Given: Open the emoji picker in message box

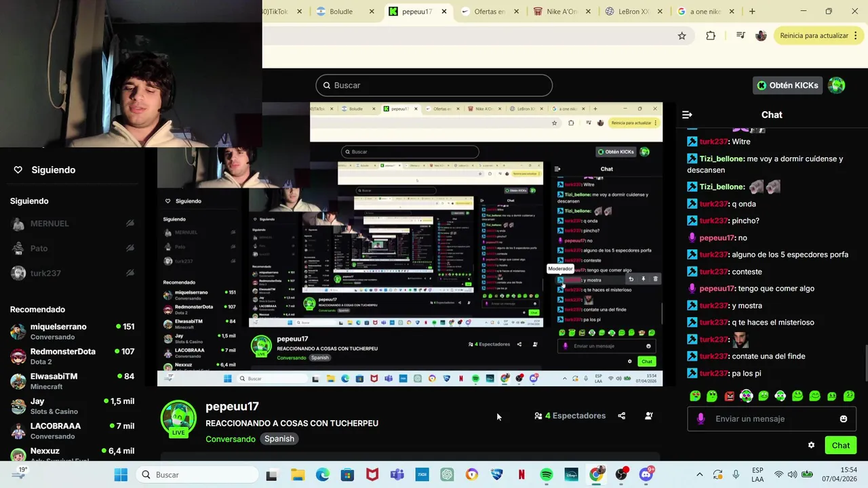Looking at the screenshot, I should pos(844,419).
